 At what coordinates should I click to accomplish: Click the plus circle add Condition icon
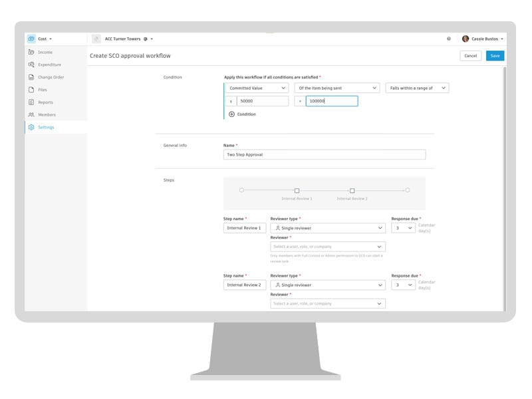tap(231, 114)
